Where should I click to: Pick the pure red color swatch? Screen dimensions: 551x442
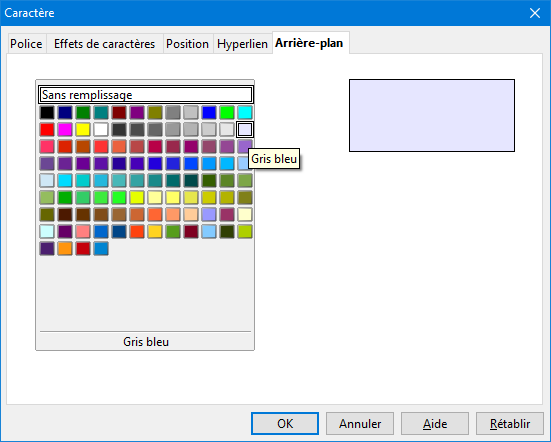pos(47,129)
